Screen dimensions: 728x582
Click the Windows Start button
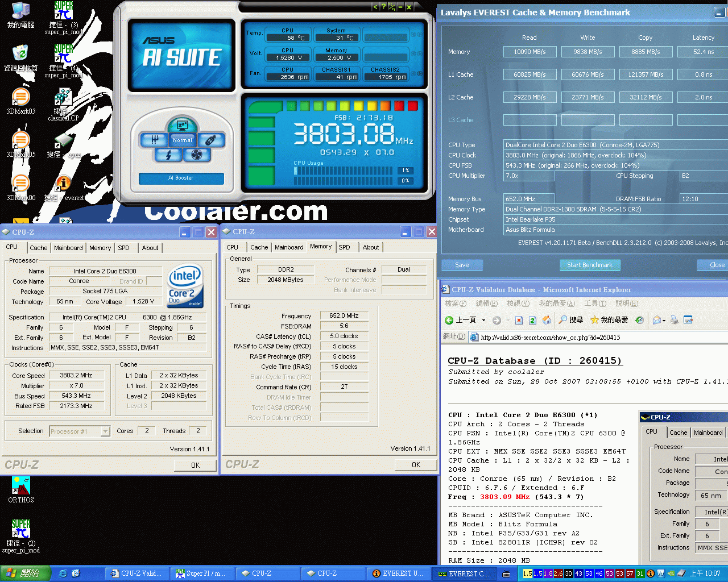tap(26, 573)
